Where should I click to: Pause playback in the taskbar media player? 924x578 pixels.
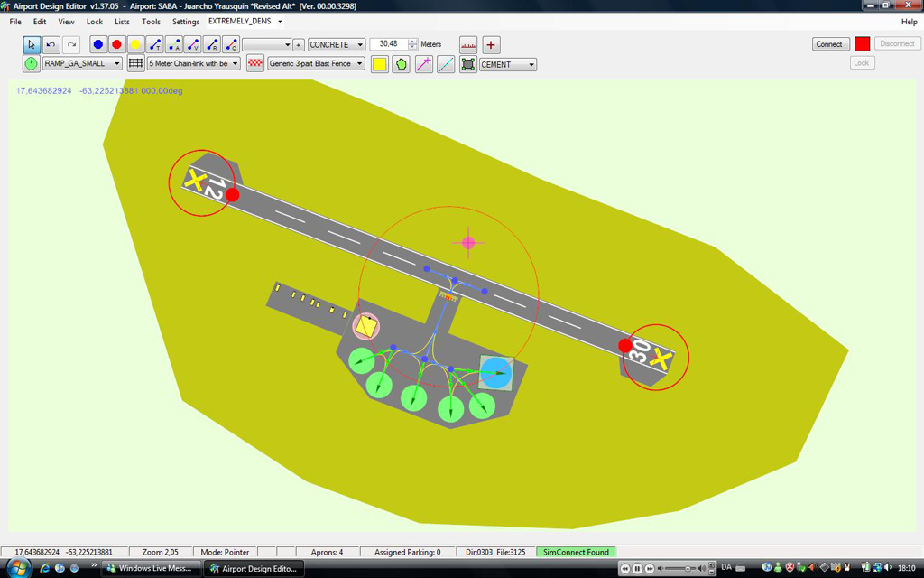click(637, 568)
